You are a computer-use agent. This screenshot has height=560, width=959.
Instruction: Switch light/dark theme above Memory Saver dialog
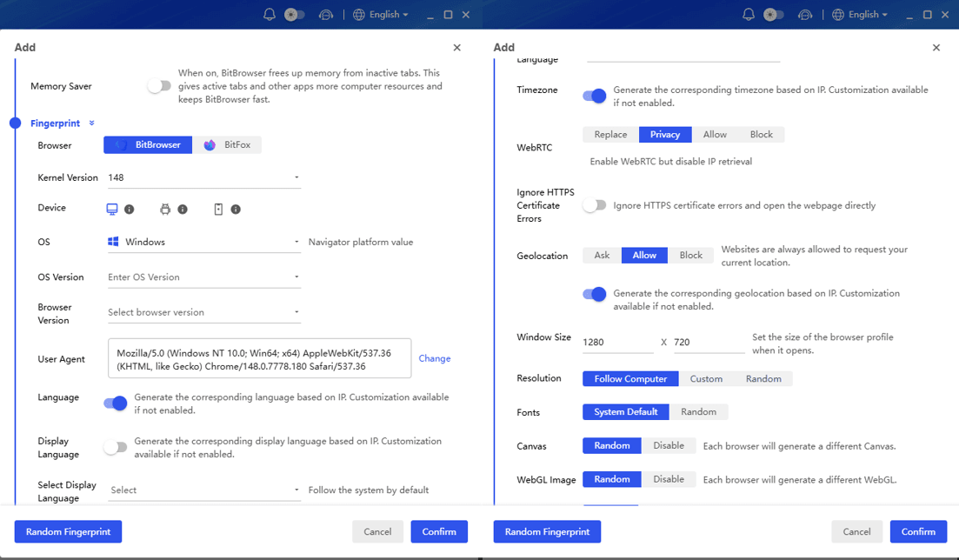point(294,14)
